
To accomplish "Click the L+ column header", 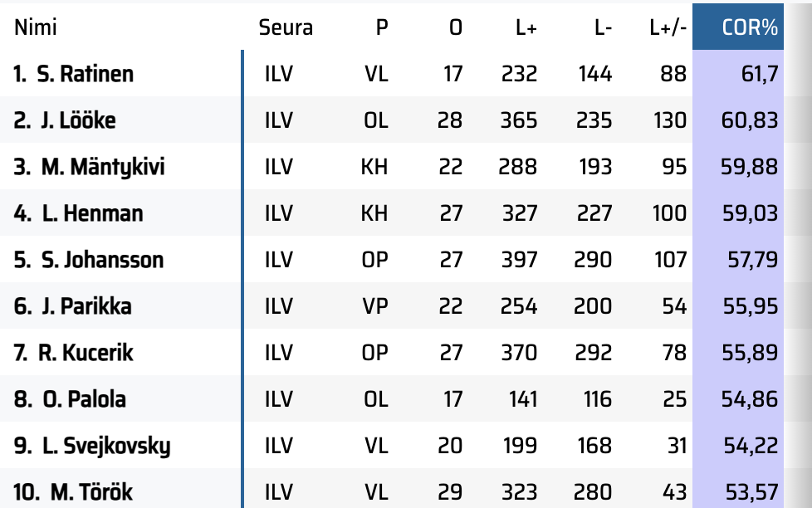I will (526, 27).
